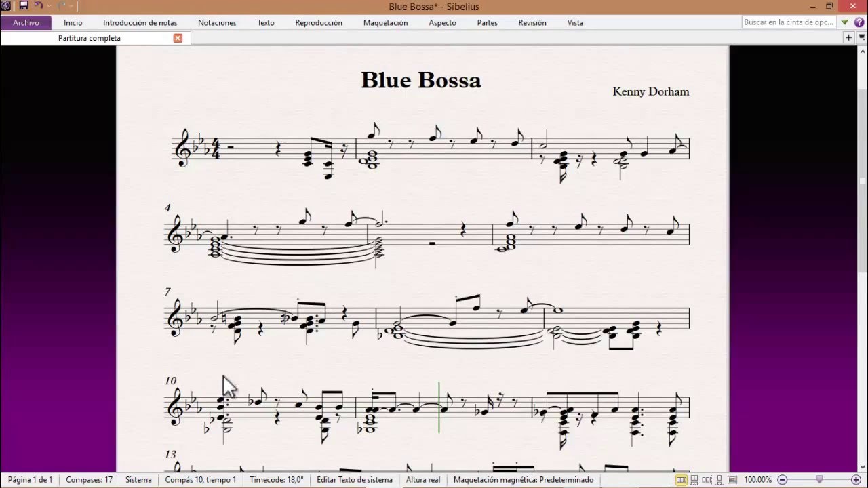Switch to the Aspecto tab
Image resolution: width=868 pixels, height=488 pixels.
(443, 22)
